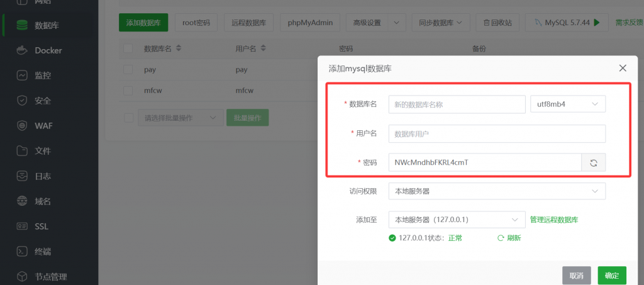Open the utf8mb4 charset dropdown
Viewport: 644px width, 285px height.
pos(567,104)
